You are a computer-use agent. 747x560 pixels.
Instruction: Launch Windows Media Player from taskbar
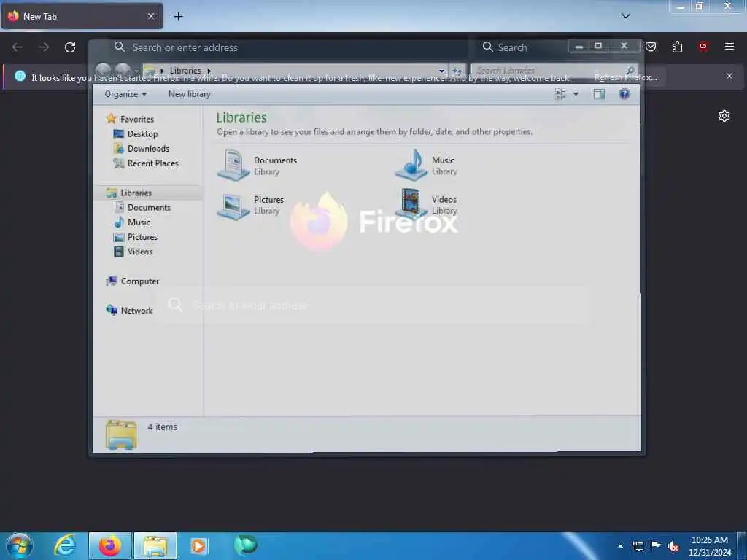click(x=198, y=545)
